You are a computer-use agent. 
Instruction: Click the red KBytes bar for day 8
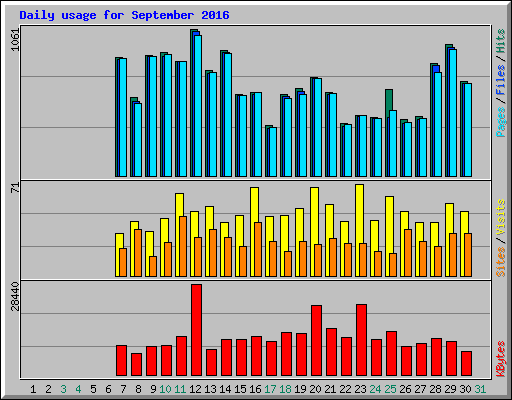point(136,364)
